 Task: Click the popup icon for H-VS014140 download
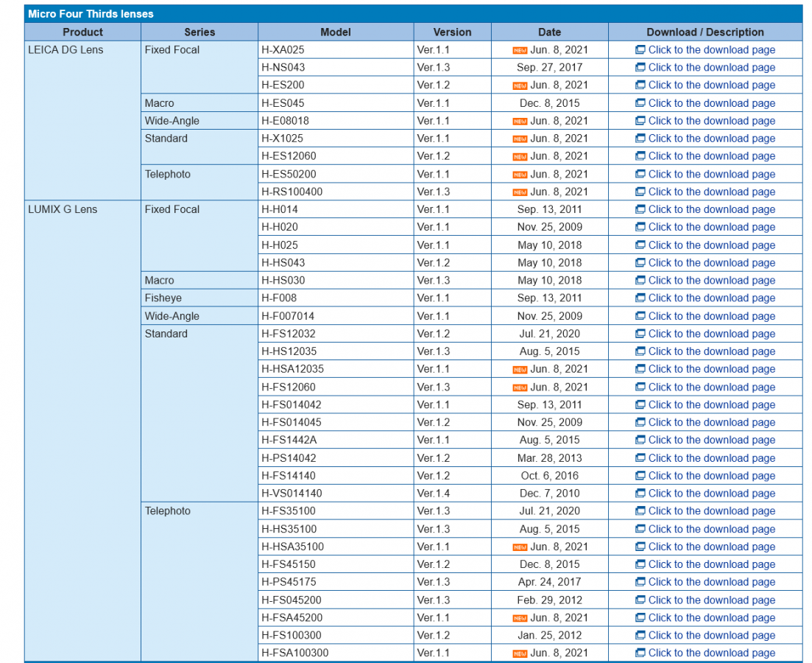640,494
